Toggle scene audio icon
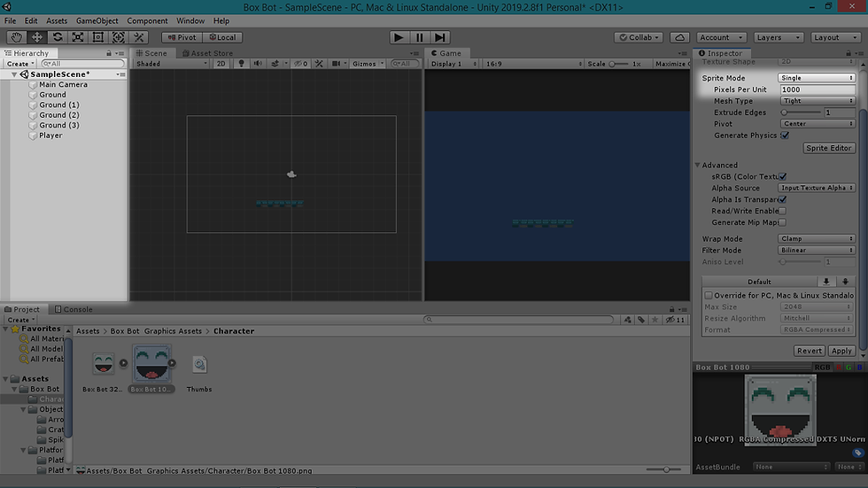The image size is (868, 488). pos(258,64)
